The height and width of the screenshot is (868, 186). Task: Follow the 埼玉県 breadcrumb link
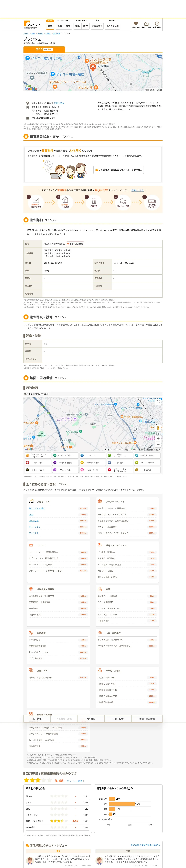[40, 34]
